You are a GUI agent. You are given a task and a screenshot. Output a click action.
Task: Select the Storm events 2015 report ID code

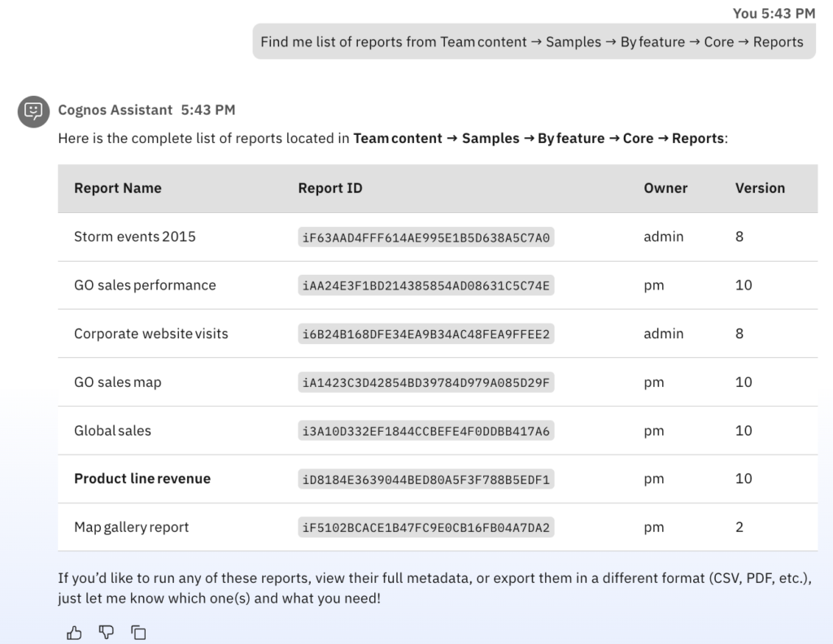click(x=425, y=237)
